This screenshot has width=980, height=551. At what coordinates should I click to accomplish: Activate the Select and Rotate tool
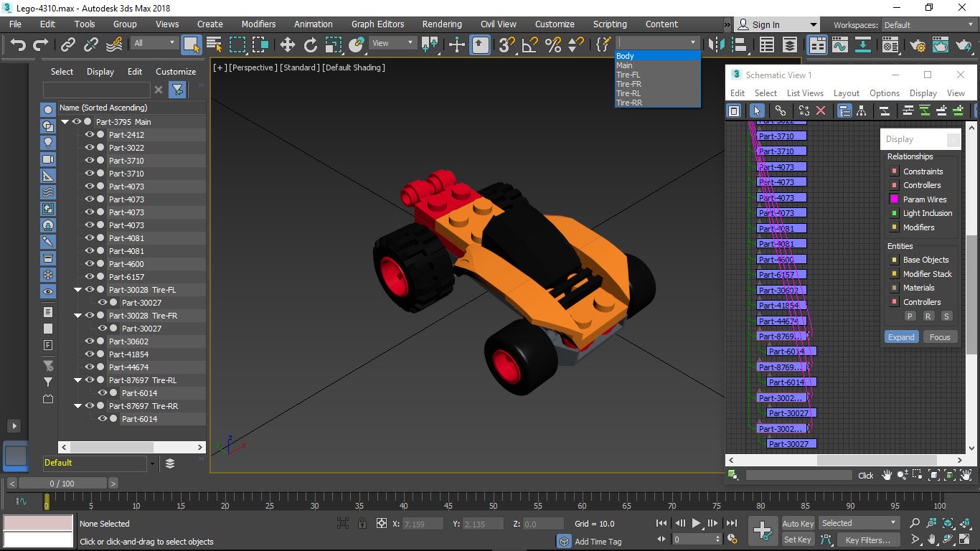pyautogui.click(x=310, y=44)
